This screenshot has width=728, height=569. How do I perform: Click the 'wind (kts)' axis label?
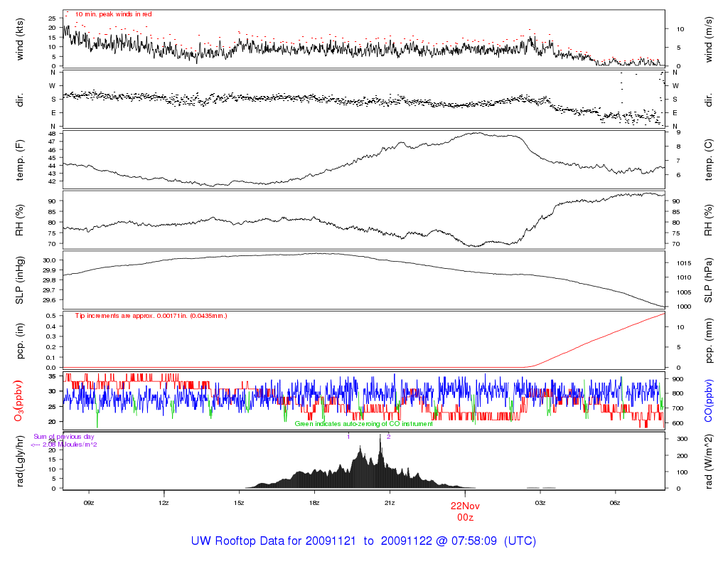tap(19, 40)
